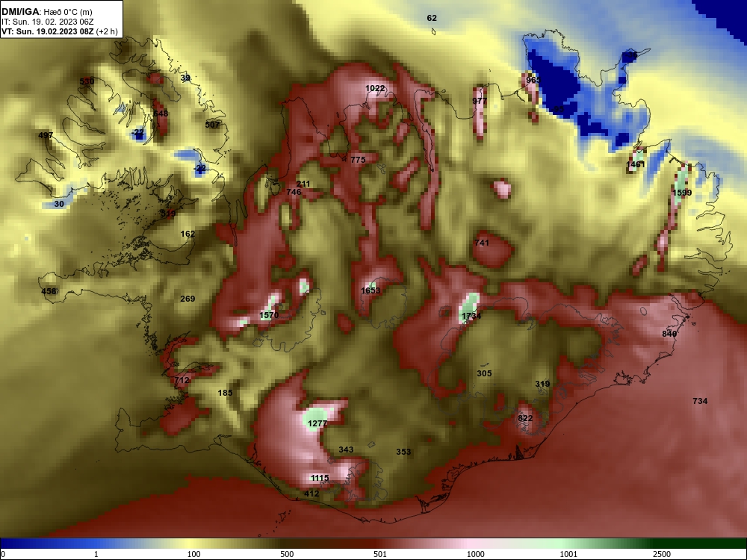Click the map value 412
Screen dimensions: 747x560
tap(311, 494)
